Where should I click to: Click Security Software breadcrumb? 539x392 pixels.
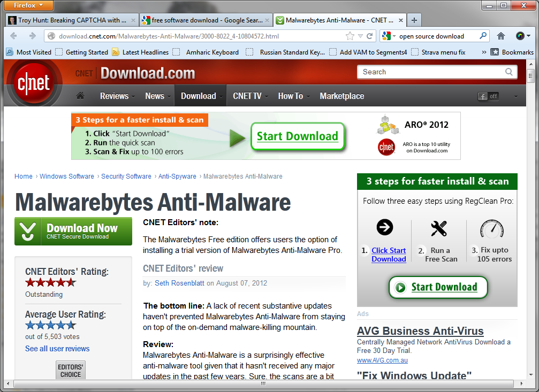pos(126,176)
